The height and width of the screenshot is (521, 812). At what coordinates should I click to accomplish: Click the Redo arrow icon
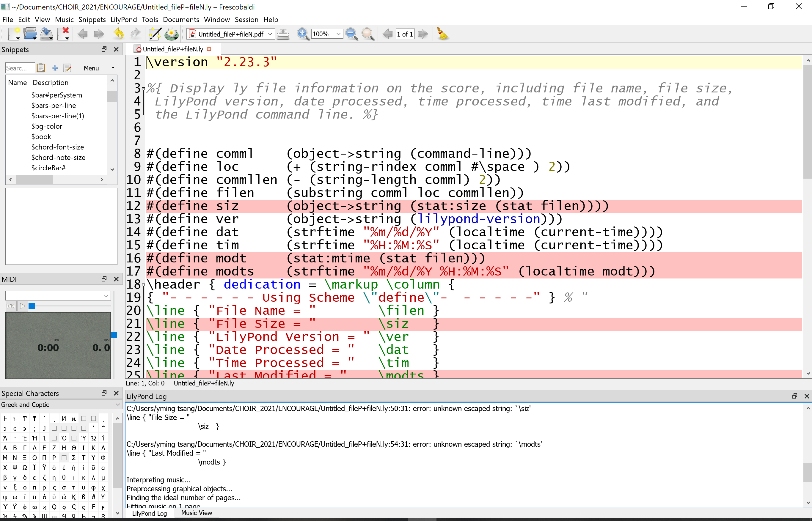136,34
